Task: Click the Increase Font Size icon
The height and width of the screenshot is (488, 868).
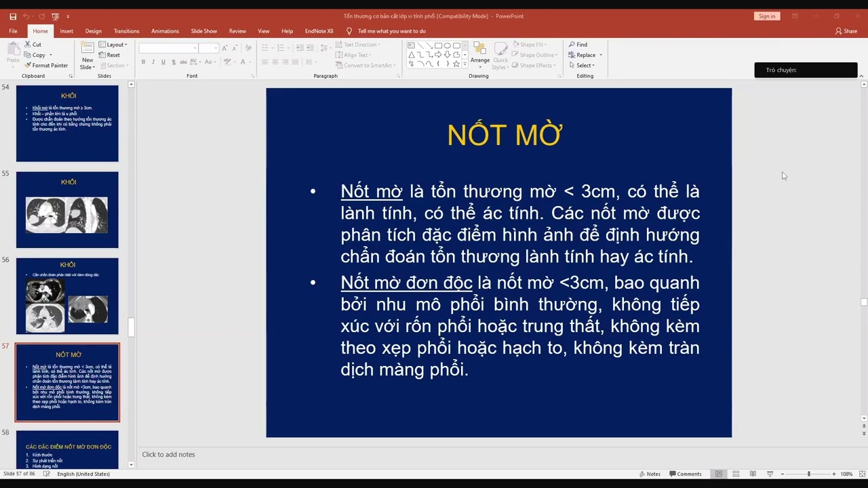Action: point(224,47)
